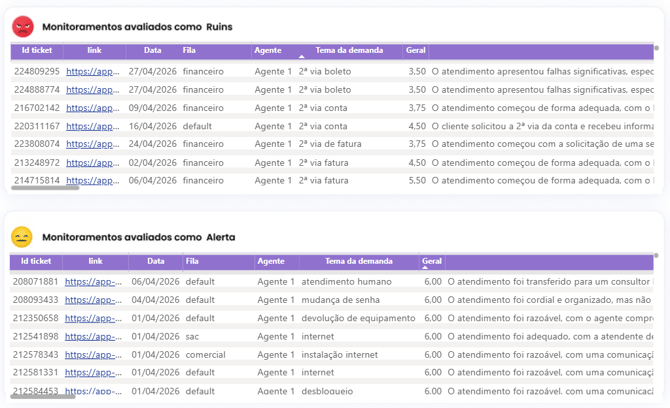The height and width of the screenshot is (408, 670).
Task: Sort Alerta table by Fila column header
Action: tap(192, 261)
